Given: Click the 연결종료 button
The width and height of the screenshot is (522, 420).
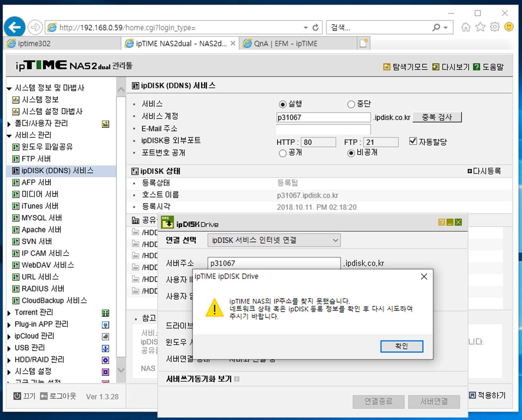Looking at the screenshot, I should 379,401.
